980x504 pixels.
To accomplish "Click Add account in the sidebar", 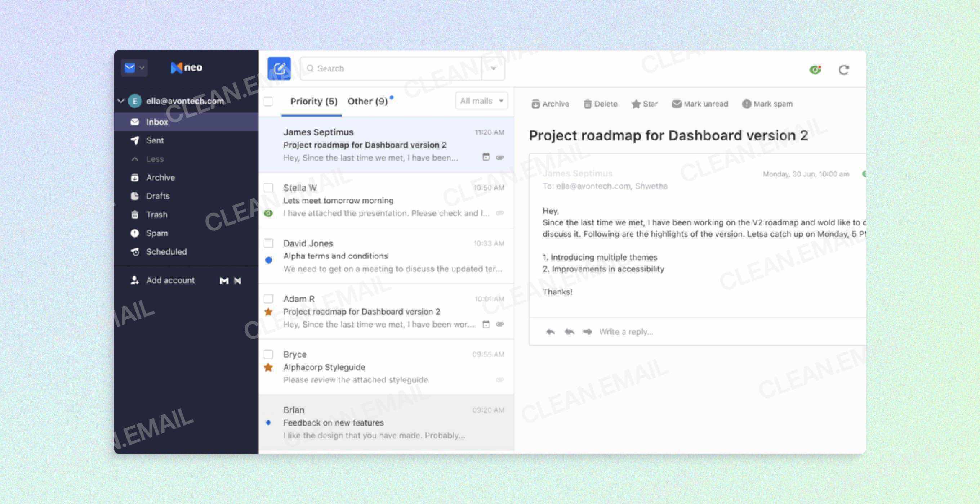I will pos(170,280).
